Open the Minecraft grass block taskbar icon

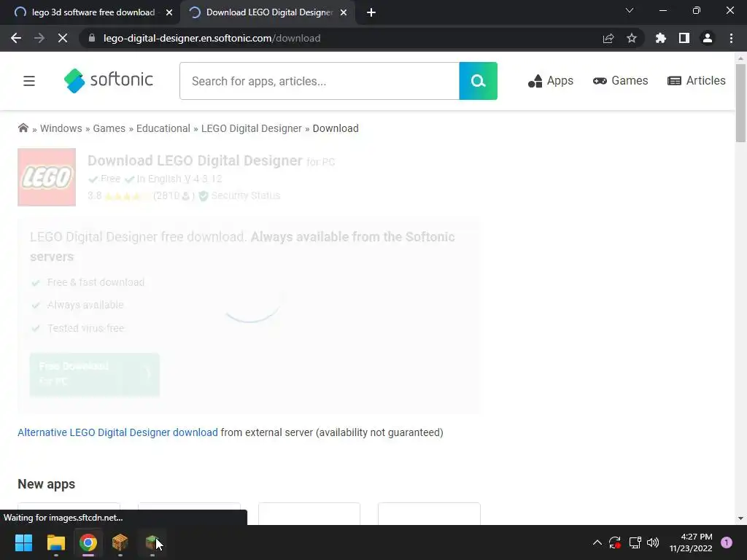[x=152, y=542]
